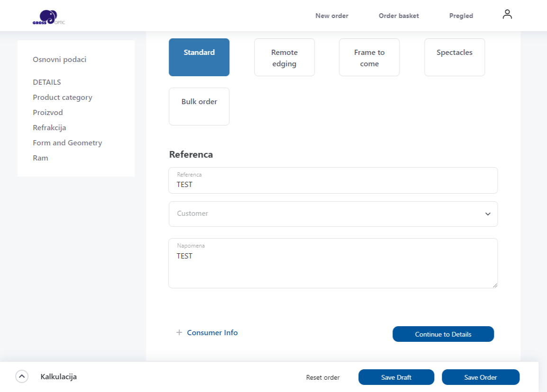Choose the Remote edging order type
Viewport: 547px width, 392px height.
point(284,57)
